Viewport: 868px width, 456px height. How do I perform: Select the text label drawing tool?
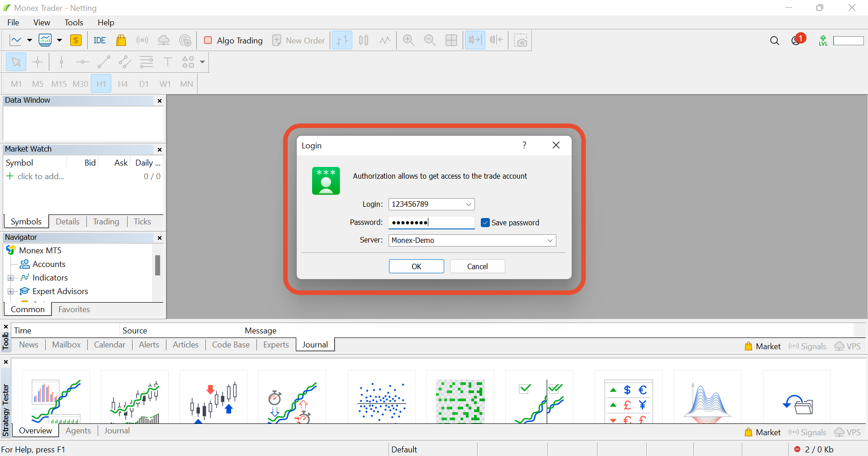tap(167, 62)
